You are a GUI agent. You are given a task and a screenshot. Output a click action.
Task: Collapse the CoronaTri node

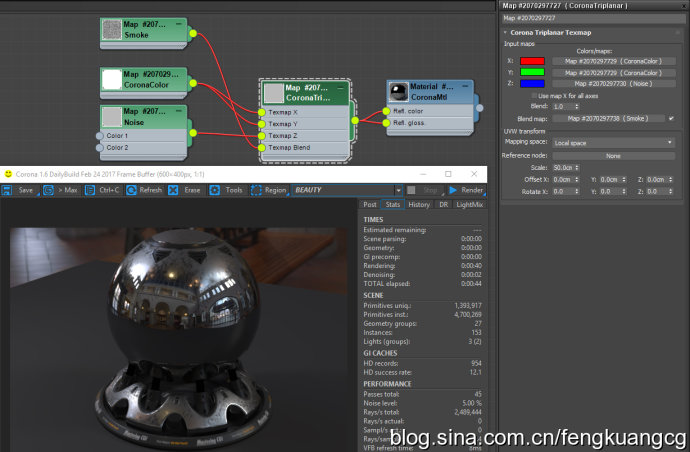[340, 88]
